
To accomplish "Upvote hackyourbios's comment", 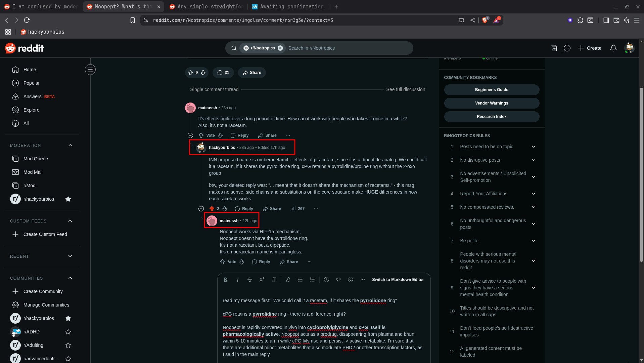I will pyautogui.click(x=212, y=209).
